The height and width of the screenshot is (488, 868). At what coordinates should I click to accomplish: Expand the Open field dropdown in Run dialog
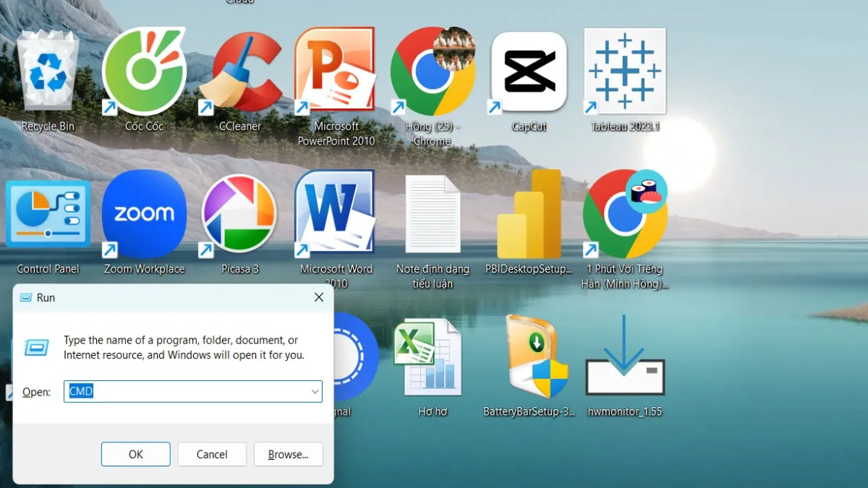(316, 391)
